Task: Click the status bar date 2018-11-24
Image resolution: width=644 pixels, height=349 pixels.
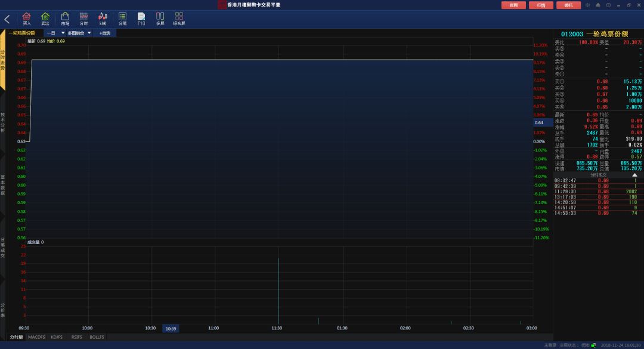Action: (x=611, y=345)
